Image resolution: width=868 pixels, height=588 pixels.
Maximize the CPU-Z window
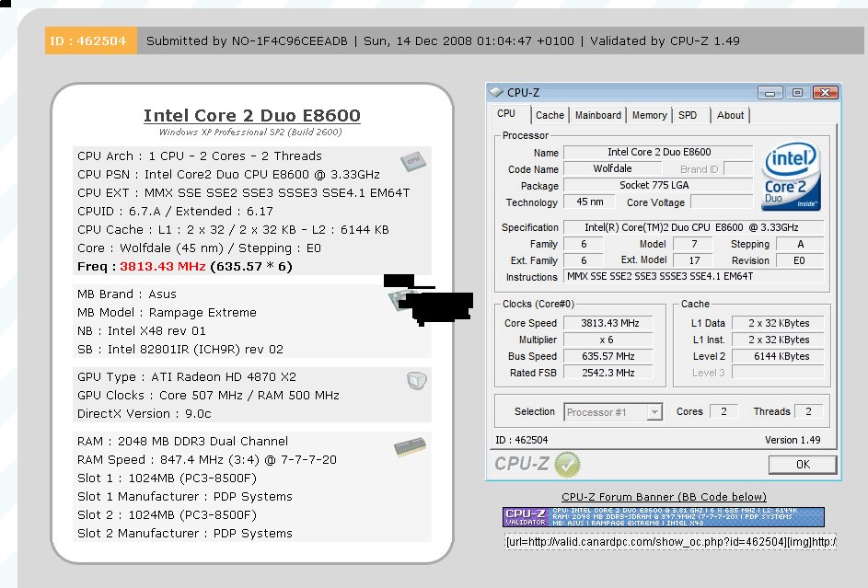tap(797, 92)
